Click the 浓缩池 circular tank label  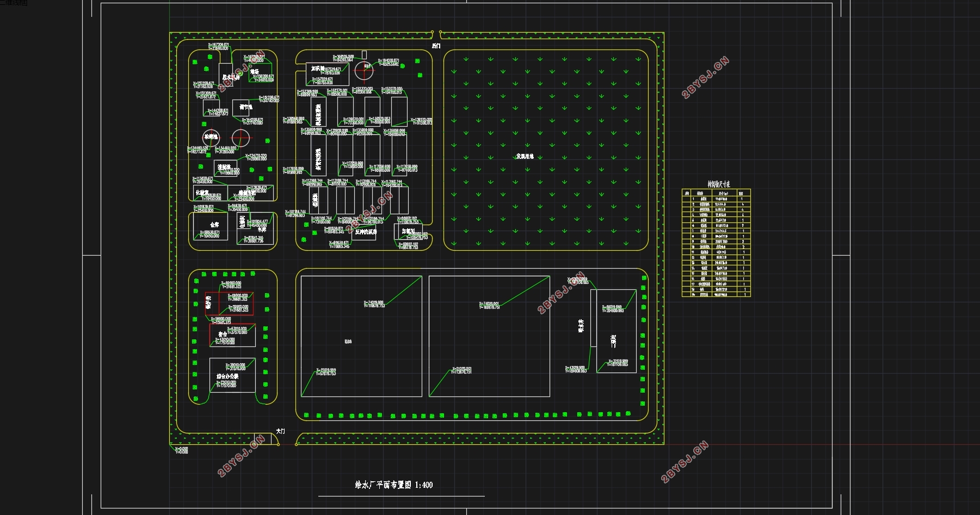(211, 136)
